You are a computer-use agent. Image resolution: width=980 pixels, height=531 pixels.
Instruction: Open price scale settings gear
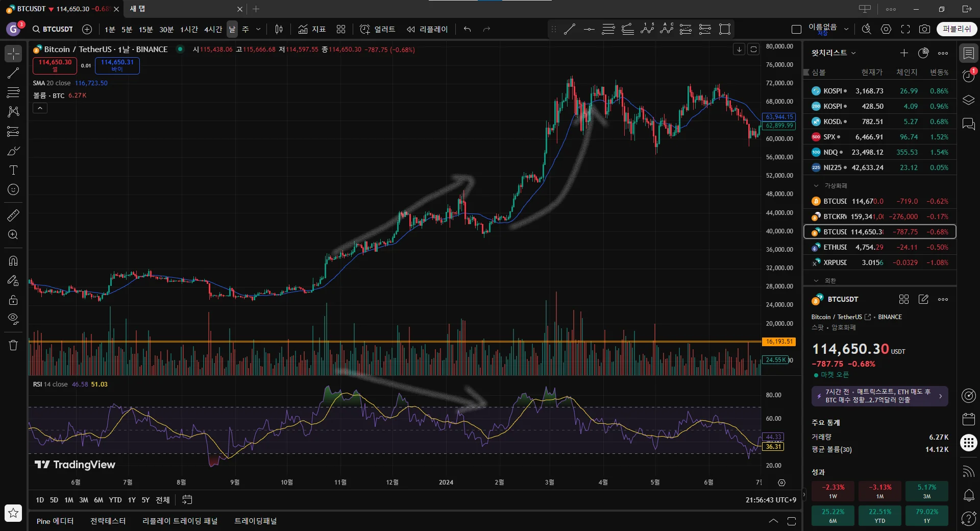coord(781,482)
